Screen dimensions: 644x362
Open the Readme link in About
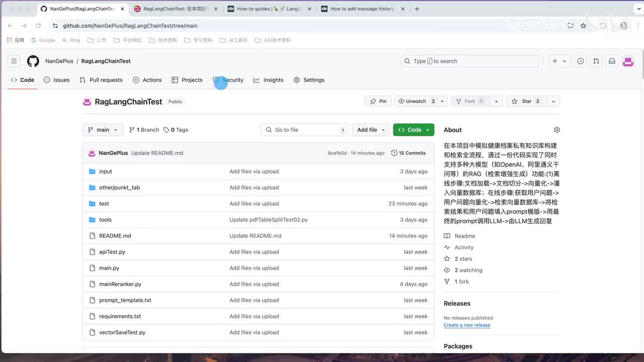[x=459, y=236]
